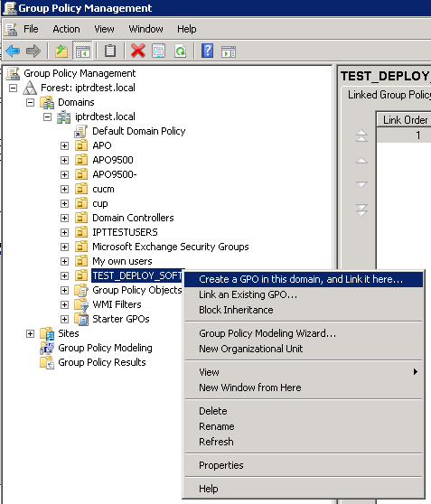Expand the WMI Filters node
The image size is (431, 504).
(x=65, y=305)
